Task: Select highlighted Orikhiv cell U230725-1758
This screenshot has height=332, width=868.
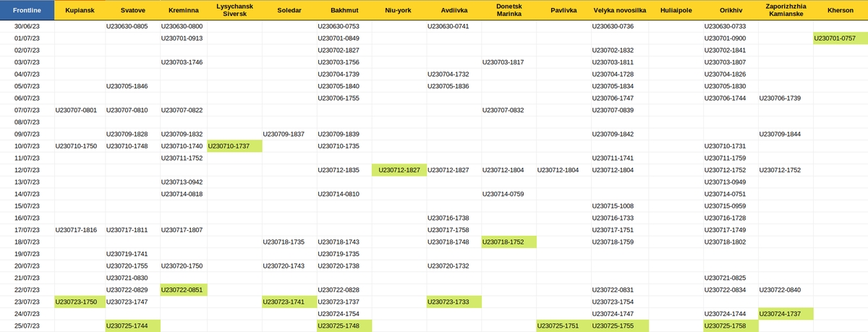Action: 730,325
